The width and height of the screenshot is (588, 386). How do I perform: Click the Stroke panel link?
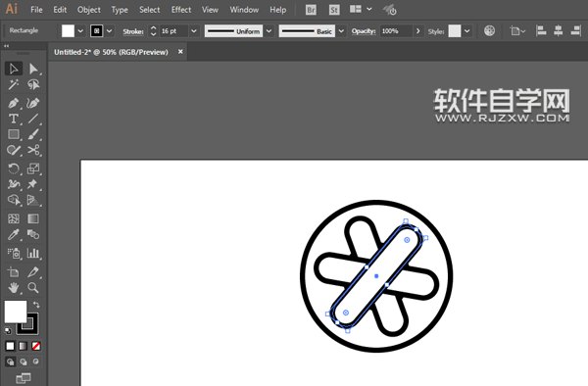(x=133, y=31)
